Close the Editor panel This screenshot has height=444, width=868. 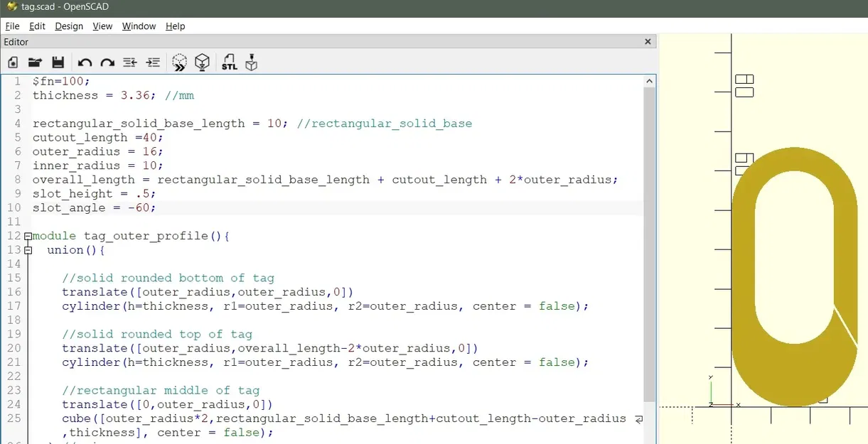coord(648,42)
